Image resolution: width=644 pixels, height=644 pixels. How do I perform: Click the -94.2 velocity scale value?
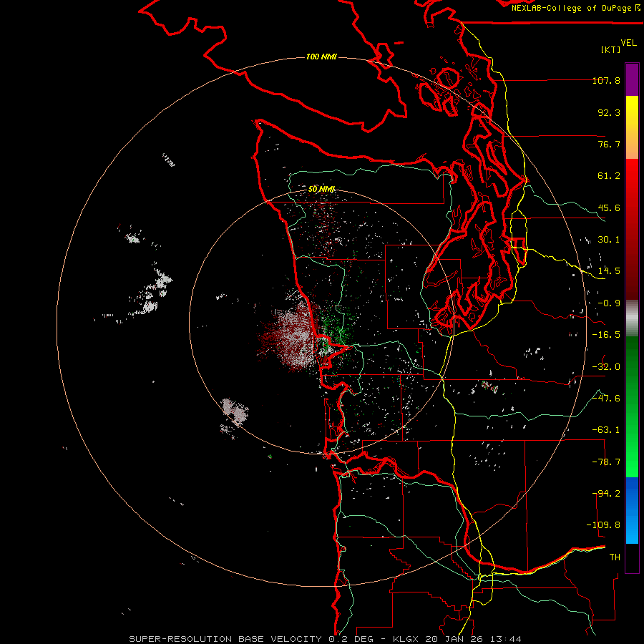[606, 494]
